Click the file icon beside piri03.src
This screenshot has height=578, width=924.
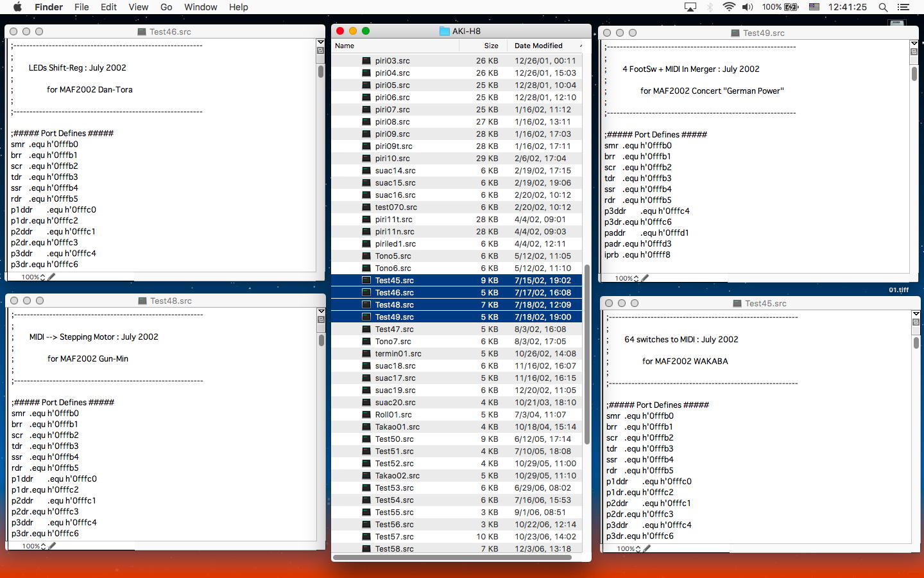[x=366, y=60]
